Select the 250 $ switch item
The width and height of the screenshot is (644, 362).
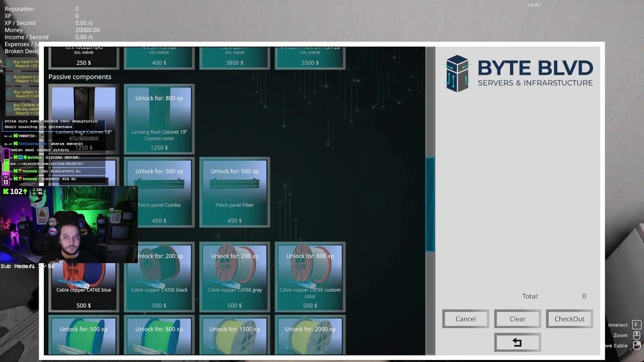(84, 58)
